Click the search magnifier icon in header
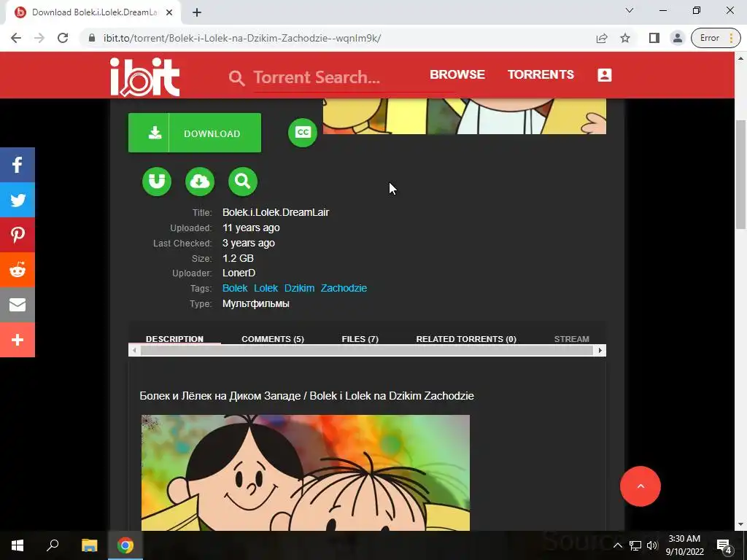 point(237,77)
